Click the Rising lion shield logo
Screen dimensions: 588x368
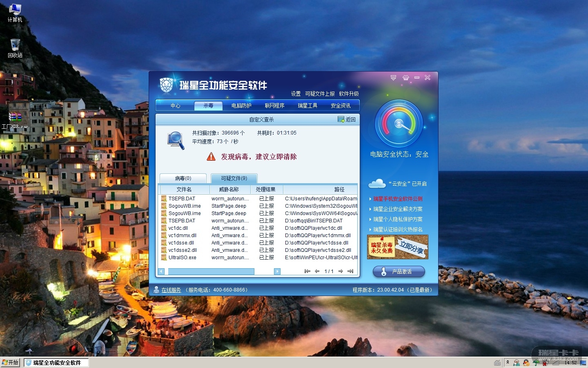[x=166, y=85]
